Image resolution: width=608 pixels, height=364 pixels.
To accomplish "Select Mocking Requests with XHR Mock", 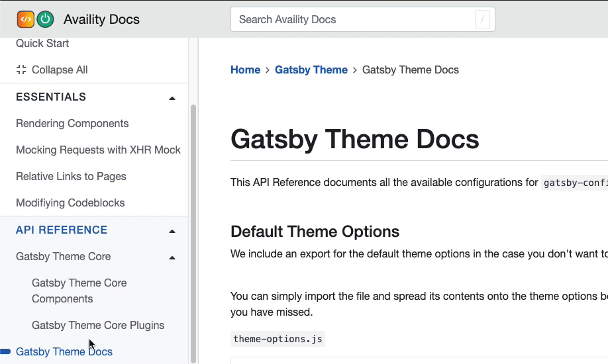I will [98, 150].
